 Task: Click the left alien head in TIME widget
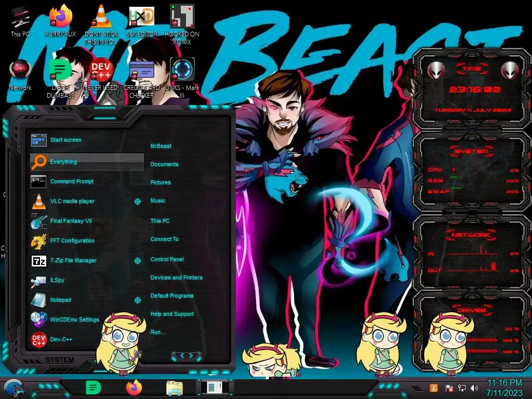436,70
